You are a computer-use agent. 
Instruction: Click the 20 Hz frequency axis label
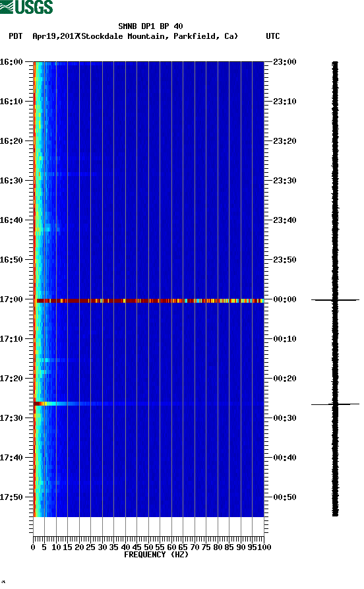pos(79,547)
